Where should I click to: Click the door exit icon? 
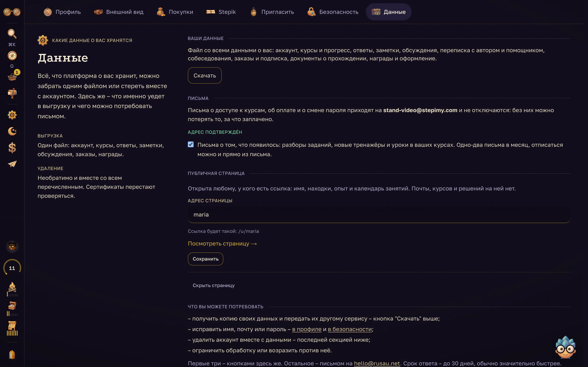(12, 355)
